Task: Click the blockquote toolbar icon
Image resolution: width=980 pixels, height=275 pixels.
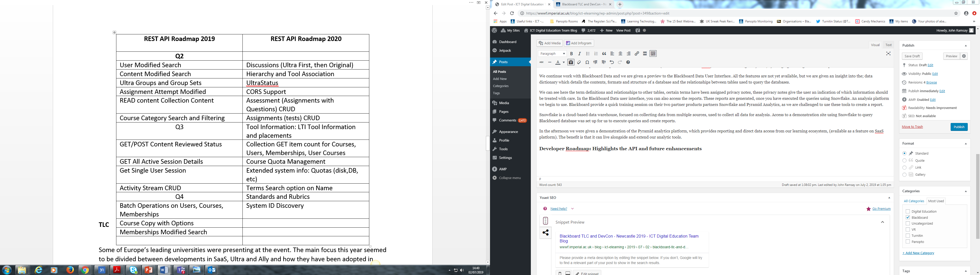Action: pos(604,53)
